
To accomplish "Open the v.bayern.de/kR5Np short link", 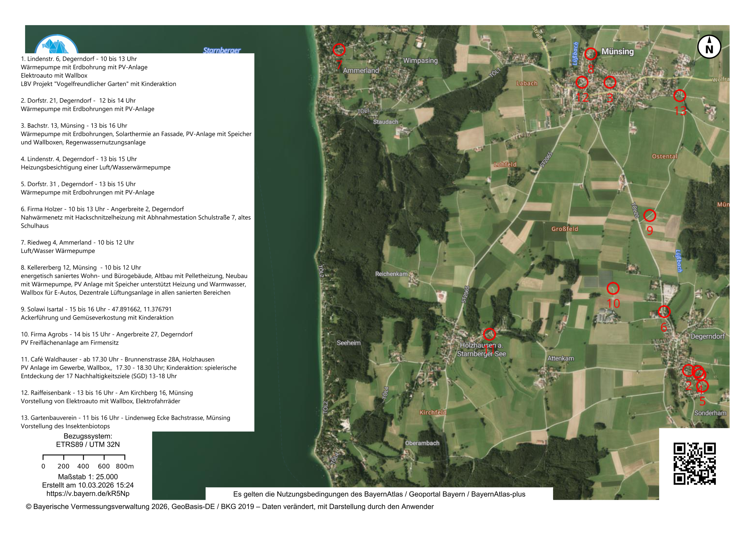I will (x=88, y=494).
